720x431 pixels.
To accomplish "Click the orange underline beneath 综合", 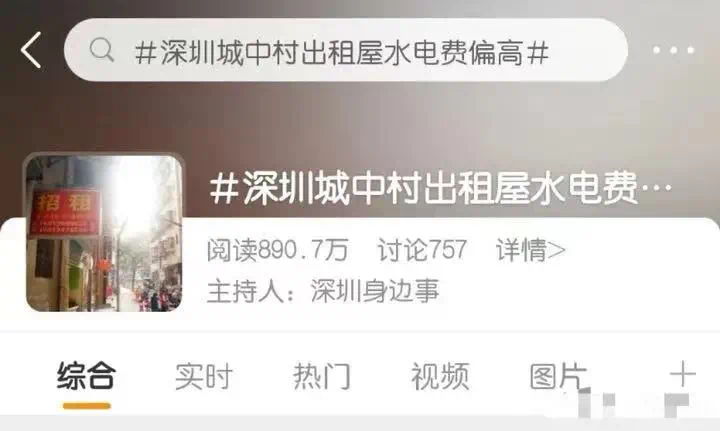I will pos(87,406).
